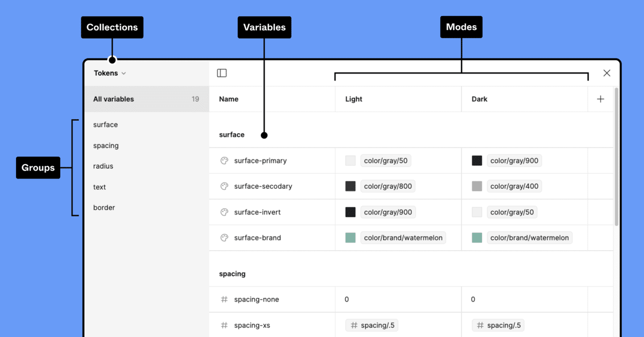The height and width of the screenshot is (337, 644).
Task: Click the color icon of surface-secodary
Action: click(x=224, y=186)
